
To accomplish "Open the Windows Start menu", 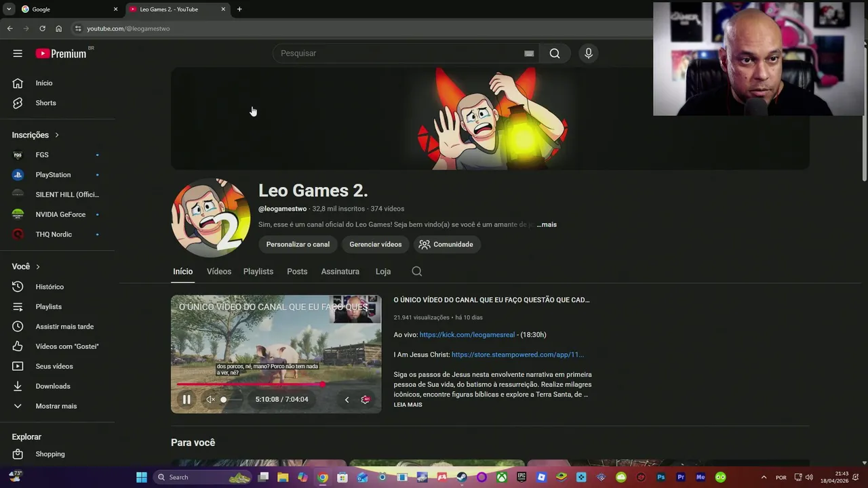I will pyautogui.click(x=141, y=477).
